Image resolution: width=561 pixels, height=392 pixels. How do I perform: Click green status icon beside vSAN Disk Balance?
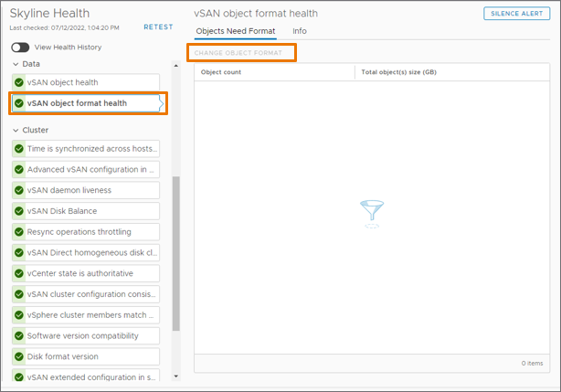(x=19, y=211)
